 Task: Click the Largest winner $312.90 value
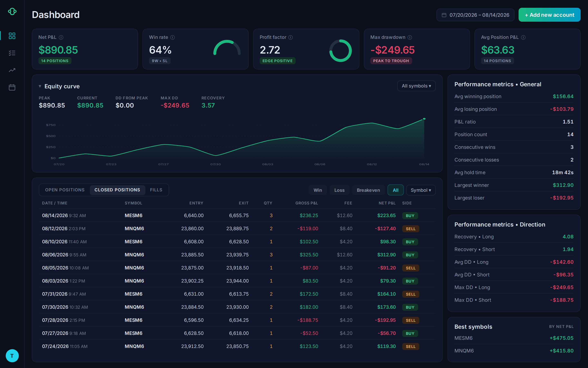tap(563, 185)
